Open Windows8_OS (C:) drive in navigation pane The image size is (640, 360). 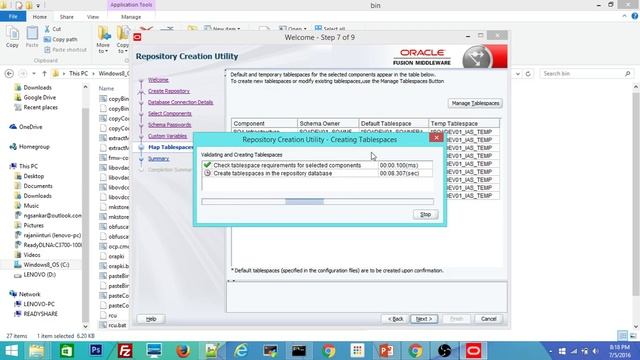(46, 264)
